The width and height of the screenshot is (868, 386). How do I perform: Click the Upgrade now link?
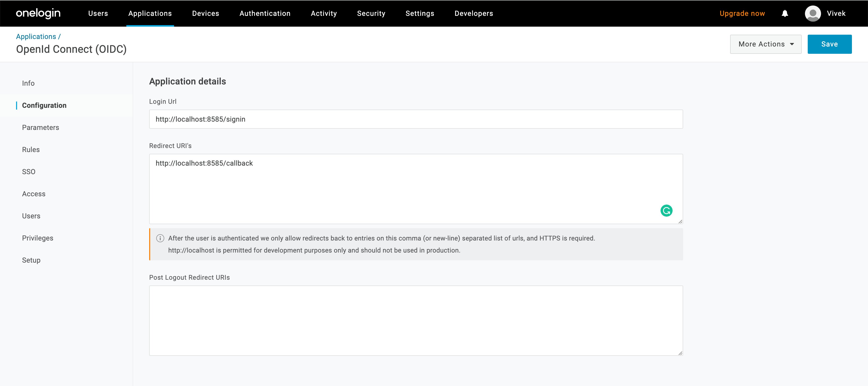[x=742, y=14]
